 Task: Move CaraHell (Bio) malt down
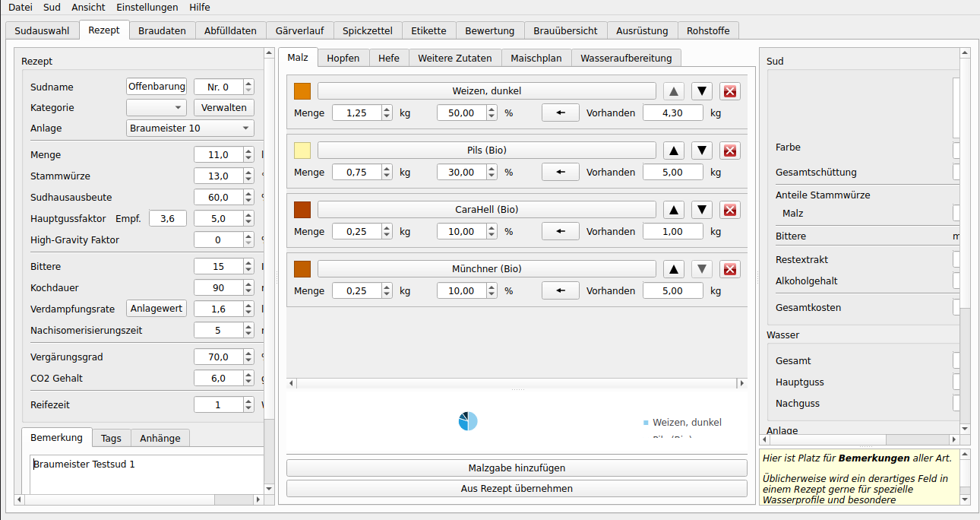(703, 210)
